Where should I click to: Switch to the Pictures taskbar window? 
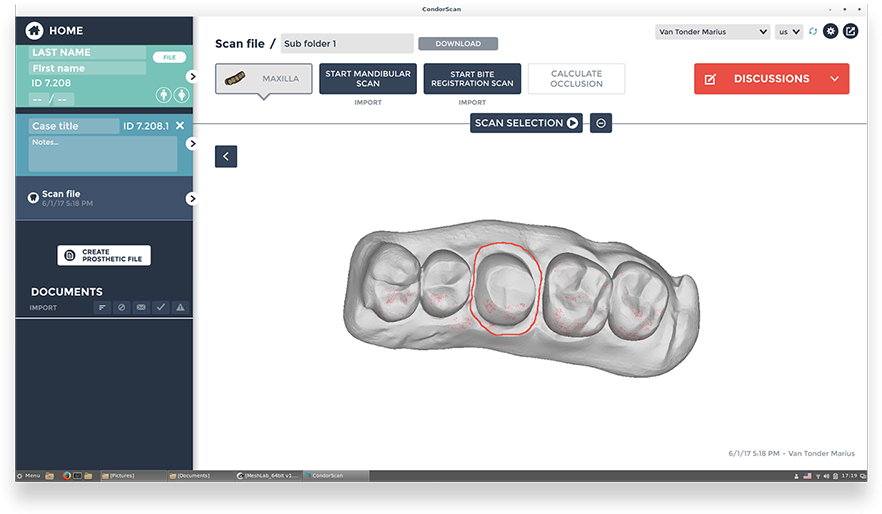click(133, 476)
